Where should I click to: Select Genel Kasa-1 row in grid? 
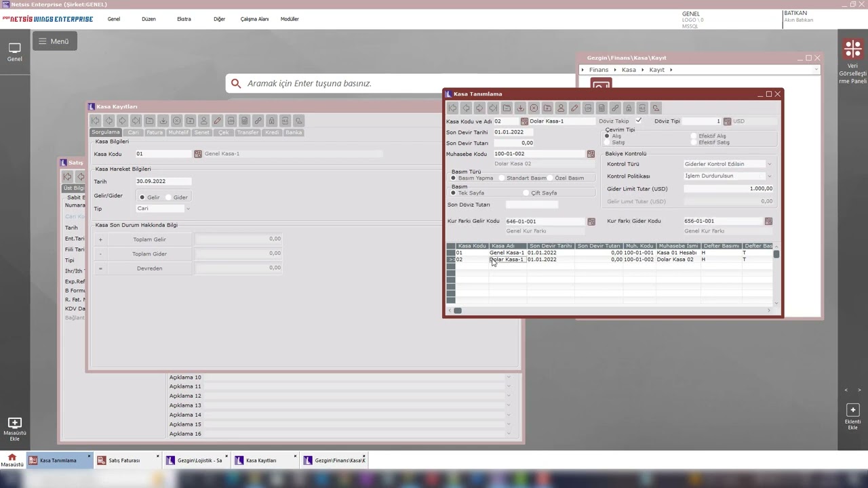tap(610, 253)
